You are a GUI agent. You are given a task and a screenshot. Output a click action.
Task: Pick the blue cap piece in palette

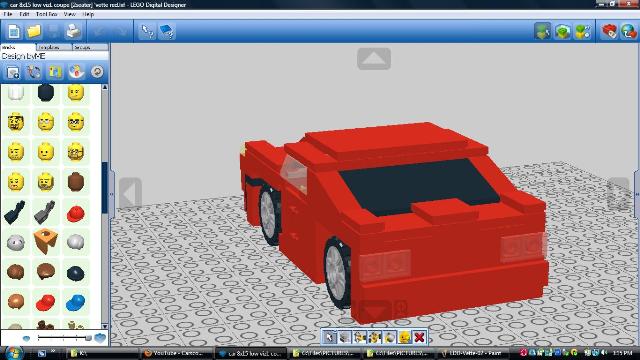click(76, 302)
